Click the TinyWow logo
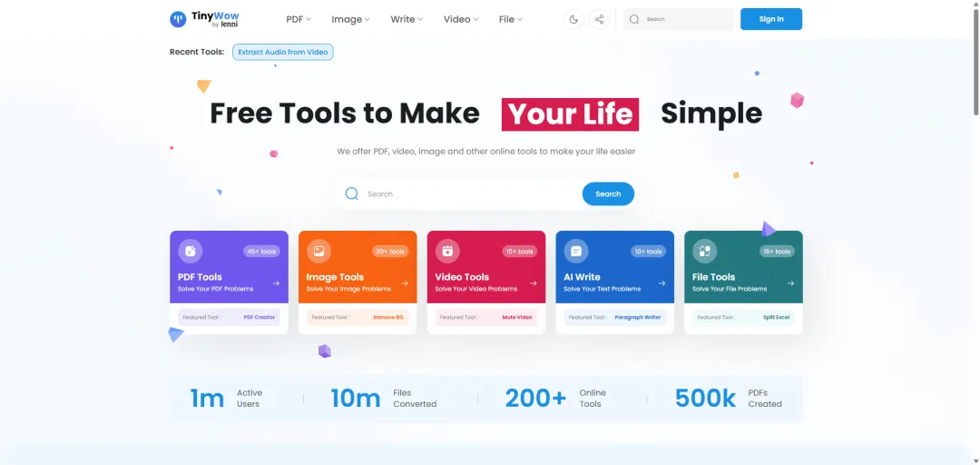Screen dimensions: 980x465 (x=204, y=19)
